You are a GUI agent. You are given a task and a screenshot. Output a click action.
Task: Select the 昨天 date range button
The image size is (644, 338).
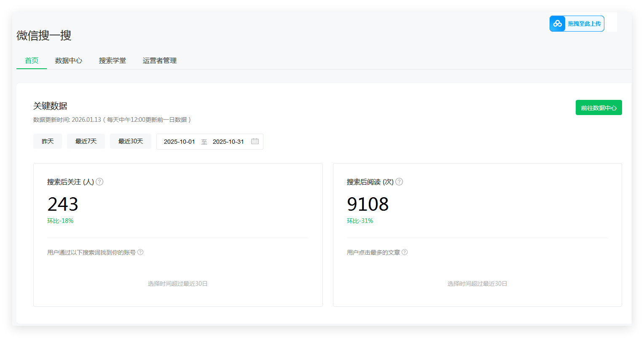48,141
